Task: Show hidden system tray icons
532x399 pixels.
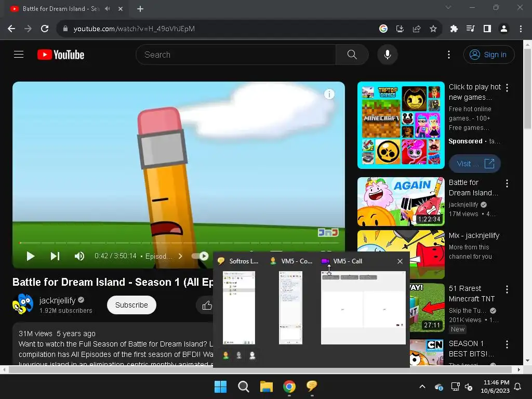Action: 422,387
